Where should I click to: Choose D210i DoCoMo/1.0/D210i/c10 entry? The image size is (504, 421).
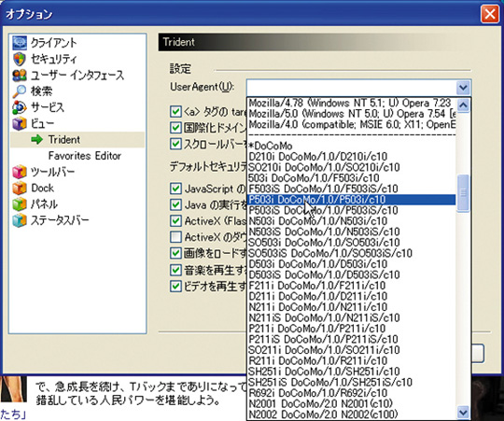click(x=351, y=157)
